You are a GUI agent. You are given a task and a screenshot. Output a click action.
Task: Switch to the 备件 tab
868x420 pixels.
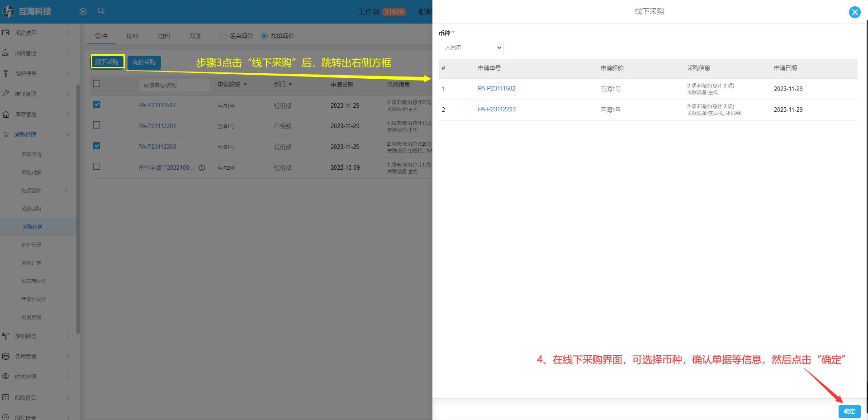point(101,36)
